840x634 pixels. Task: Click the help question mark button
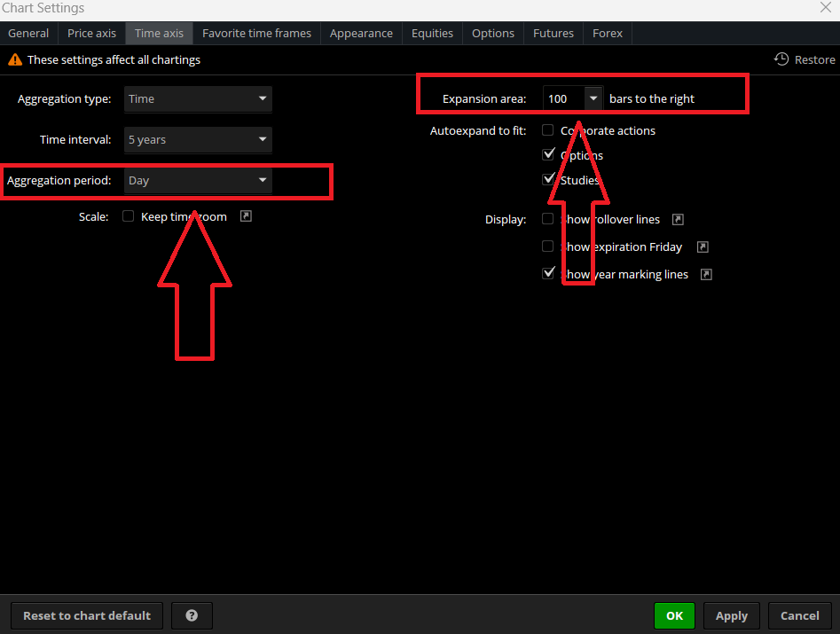coord(192,615)
